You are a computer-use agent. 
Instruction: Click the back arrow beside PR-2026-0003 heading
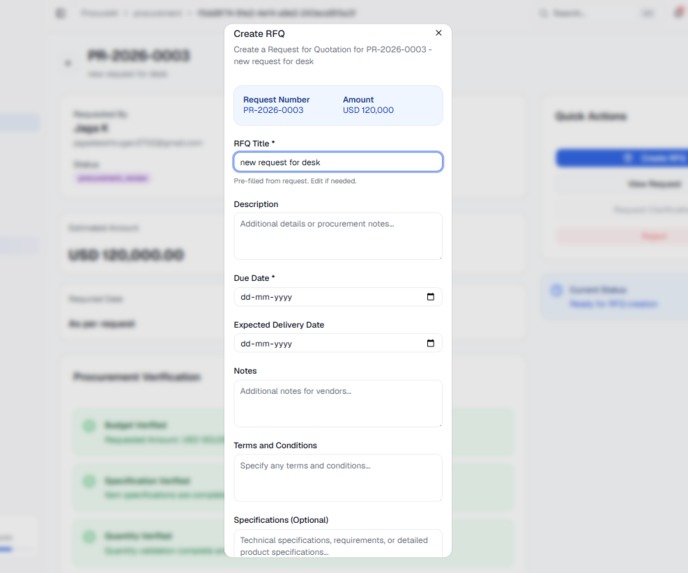coord(68,63)
